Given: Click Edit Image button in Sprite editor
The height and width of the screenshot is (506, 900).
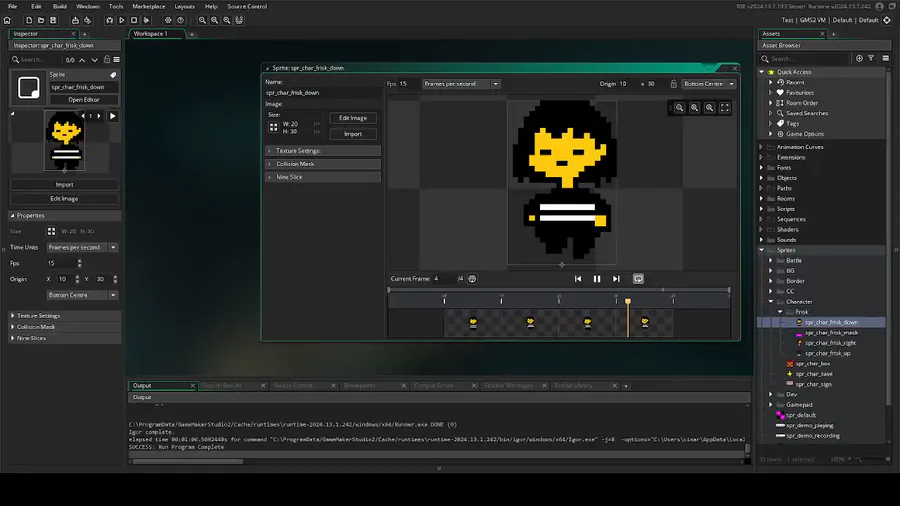Looking at the screenshot, I should pyautogui.click(x=353, y=118).
